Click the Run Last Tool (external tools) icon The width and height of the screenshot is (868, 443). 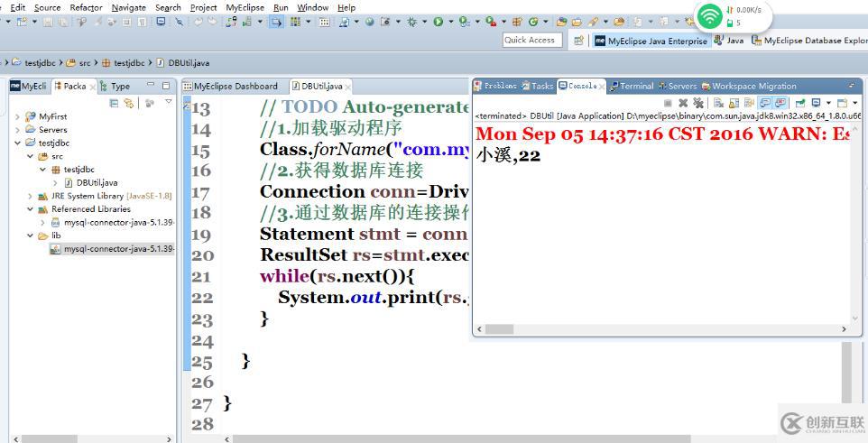491,22
